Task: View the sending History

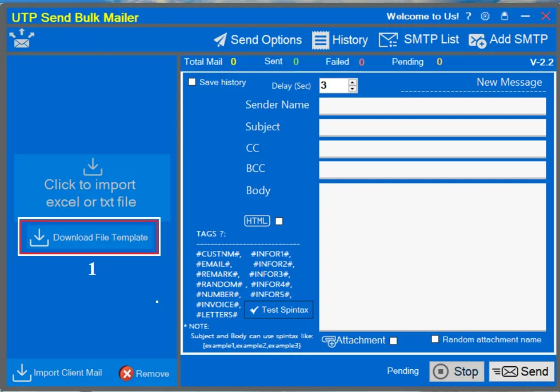Action: (340, 39)
